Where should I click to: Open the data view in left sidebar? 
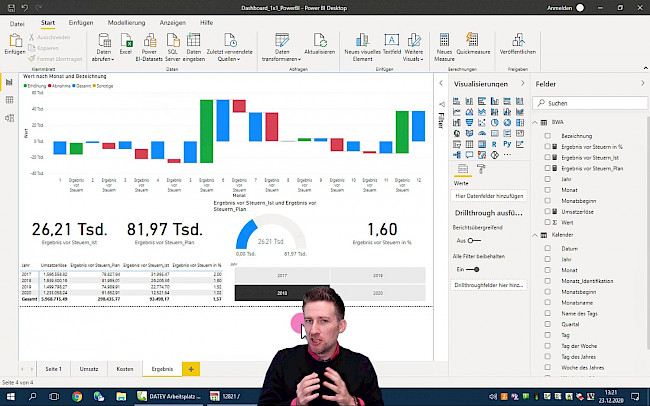tap(9, 101)
